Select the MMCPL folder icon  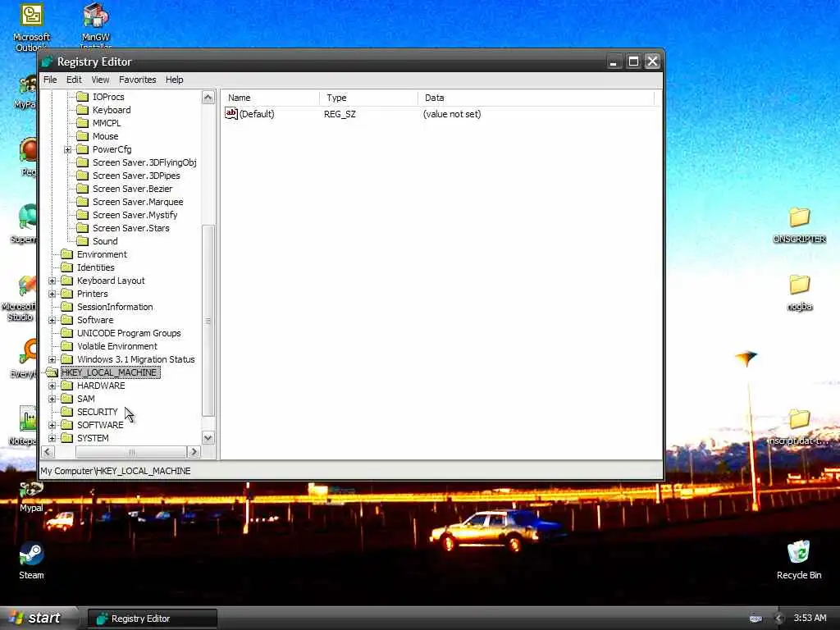pyautogui.click(x=83, y=123)
